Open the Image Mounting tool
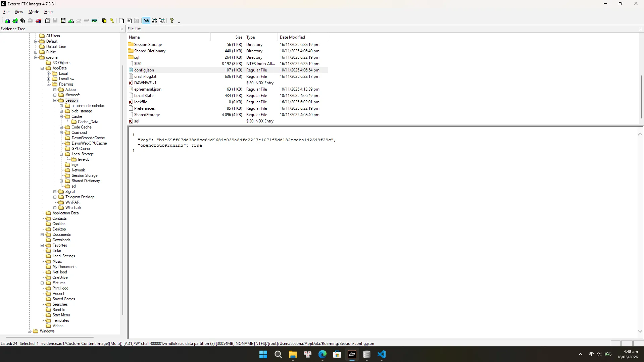The image size is (644, 362). 22,21
